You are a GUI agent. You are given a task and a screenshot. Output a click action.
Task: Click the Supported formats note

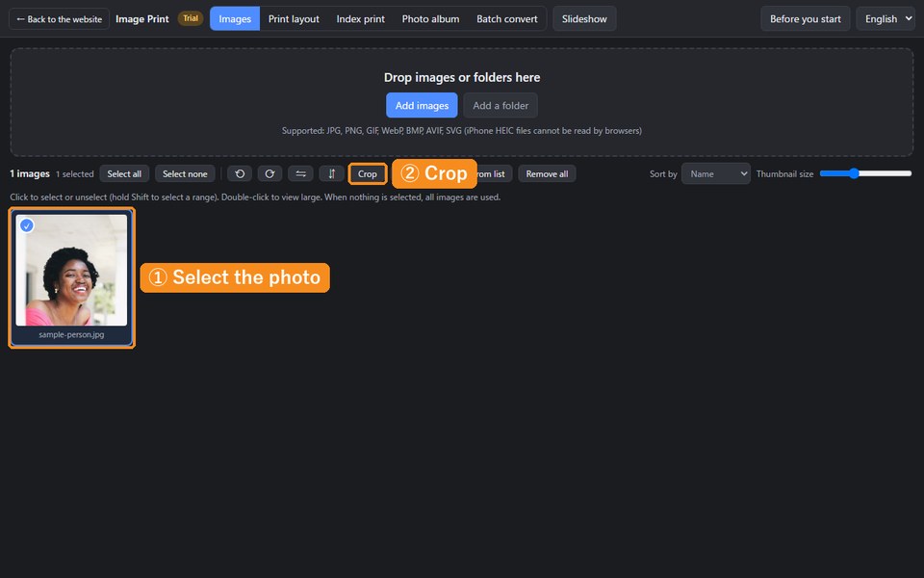click(462, 131)
